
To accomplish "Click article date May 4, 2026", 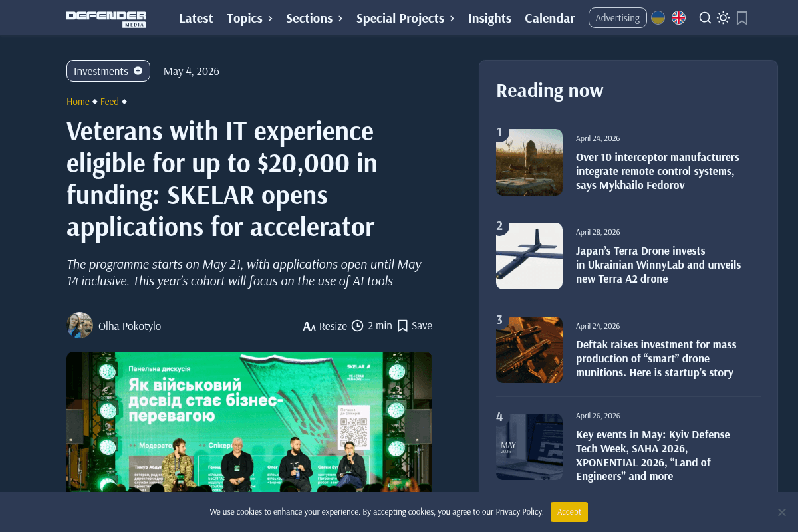I will click(x=192, y=71).
